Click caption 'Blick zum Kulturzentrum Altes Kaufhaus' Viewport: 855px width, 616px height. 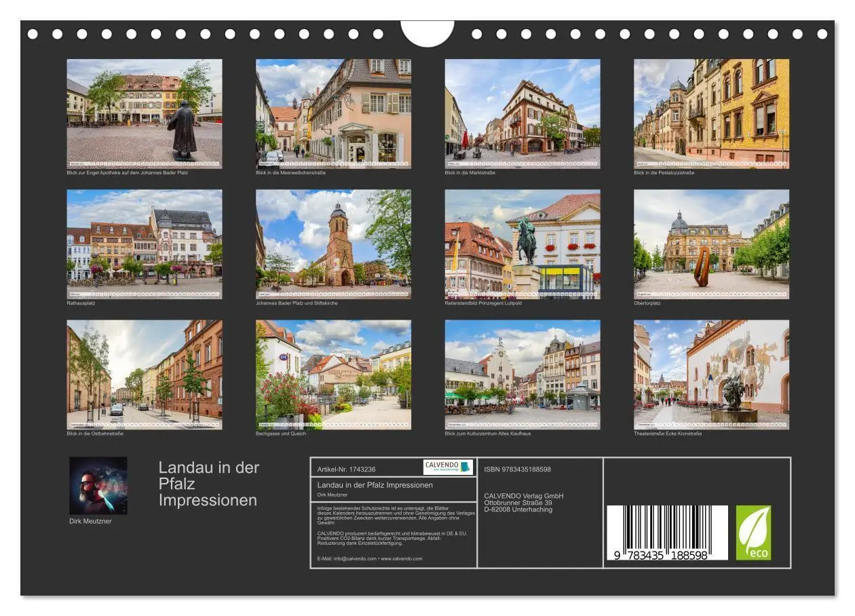[x=488, y=434]
